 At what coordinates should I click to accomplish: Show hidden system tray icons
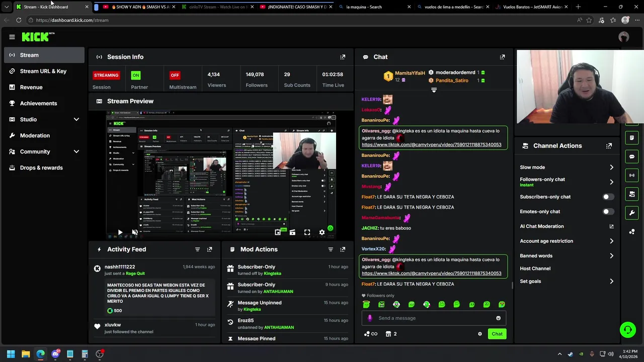tap(559, 354)
